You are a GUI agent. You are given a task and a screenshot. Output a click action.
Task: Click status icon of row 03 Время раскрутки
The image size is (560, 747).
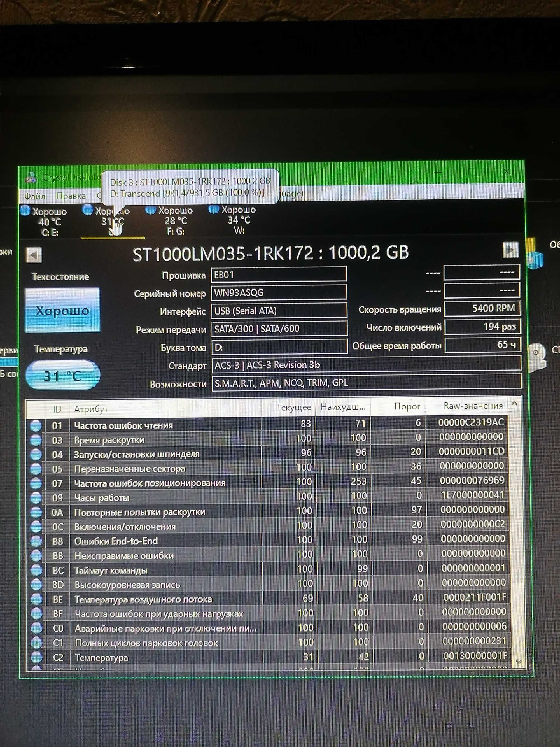coord(36,440)
